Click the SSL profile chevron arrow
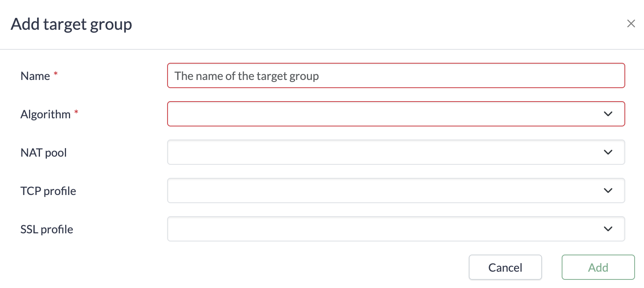This screenshot has height=288, width=644. tap(608, 229)
